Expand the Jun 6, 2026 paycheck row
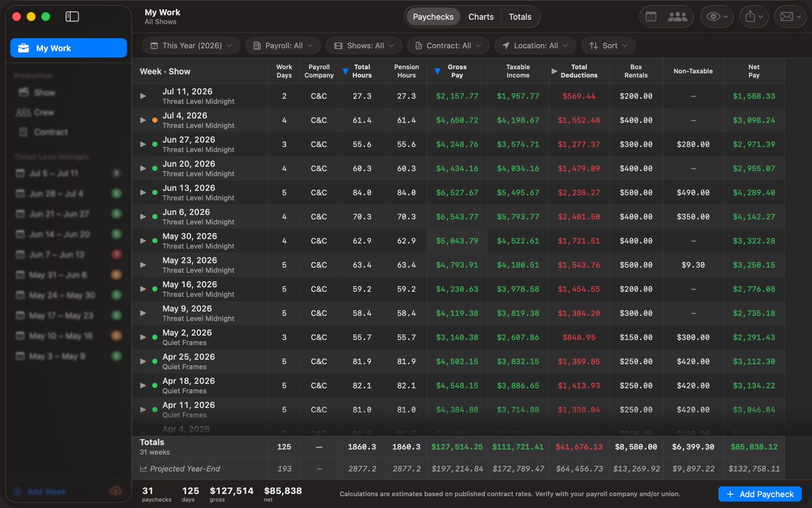812x508 pixels. [x=143, y=217]
